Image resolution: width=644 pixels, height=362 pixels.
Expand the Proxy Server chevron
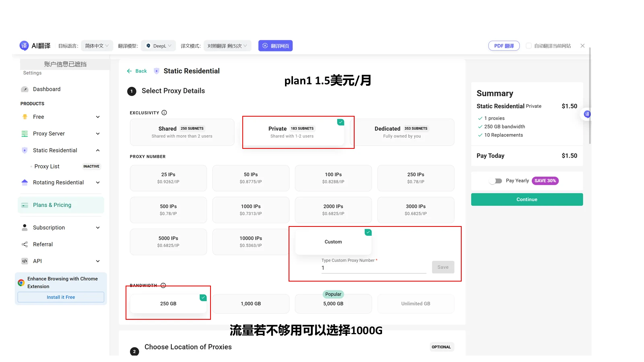click(98, 134)
